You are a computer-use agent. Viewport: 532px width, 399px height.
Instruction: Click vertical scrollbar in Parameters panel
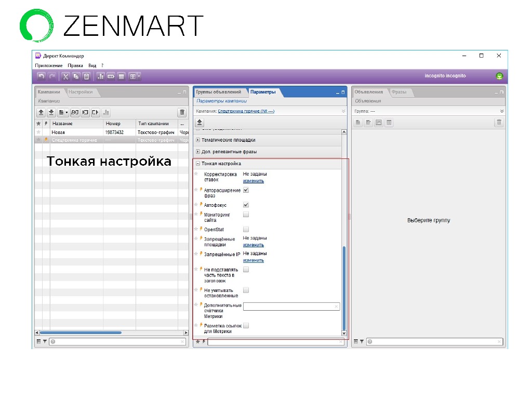(x=344, y=288)
